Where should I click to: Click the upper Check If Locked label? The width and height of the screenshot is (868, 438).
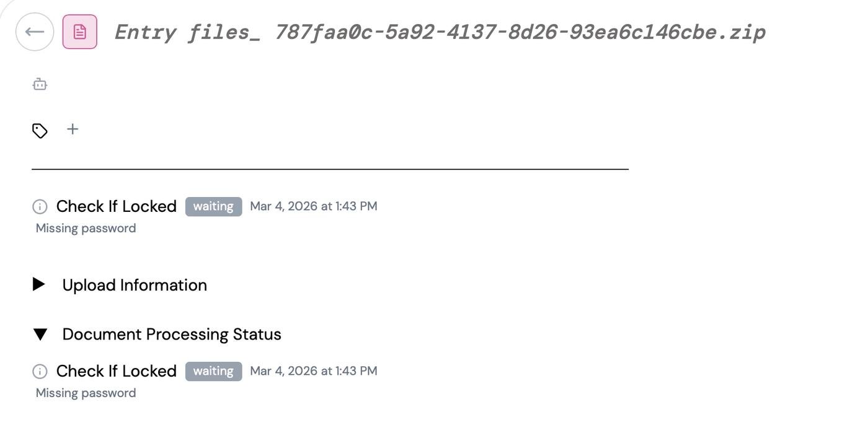(117, 206)
